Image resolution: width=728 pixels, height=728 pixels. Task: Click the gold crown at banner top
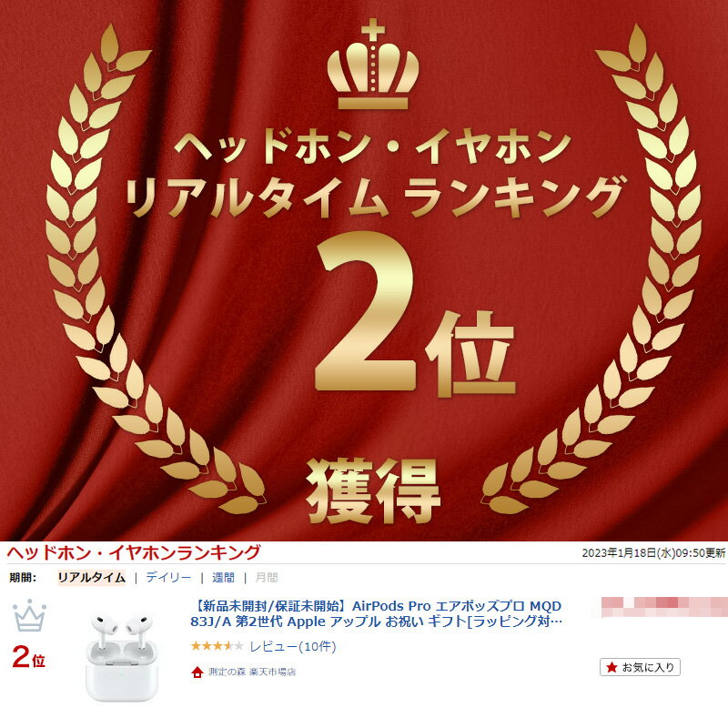[x=373, y=64]
